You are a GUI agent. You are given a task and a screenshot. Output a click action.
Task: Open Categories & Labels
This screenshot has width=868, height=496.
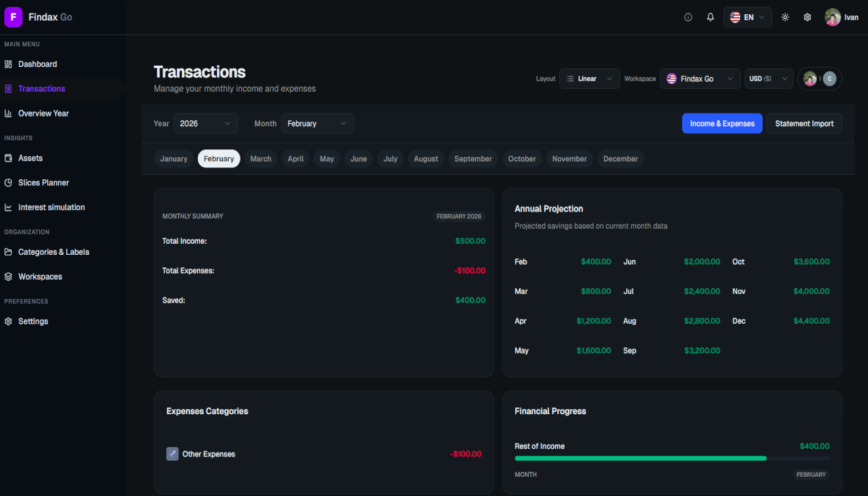click(x=53, y=252)
